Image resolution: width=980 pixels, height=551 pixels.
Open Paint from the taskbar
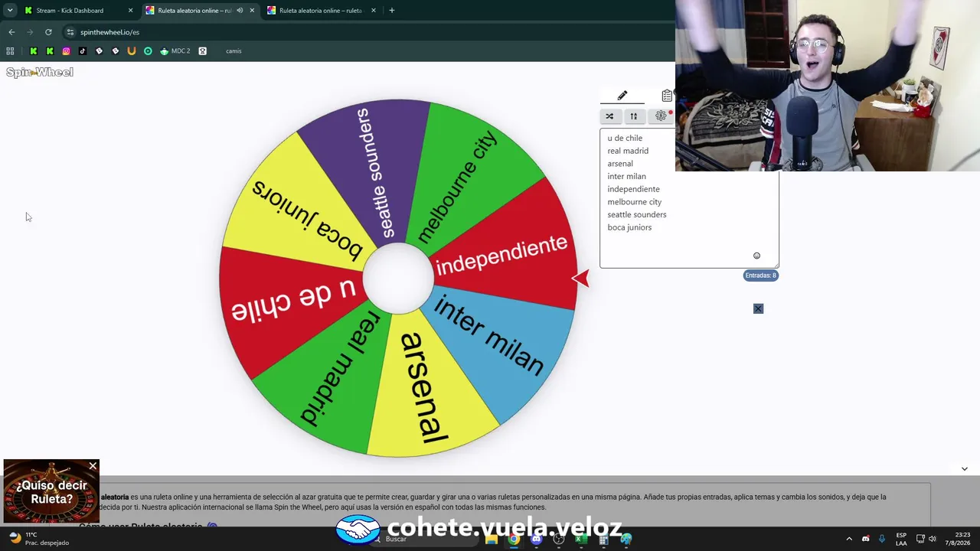point(626,540)
